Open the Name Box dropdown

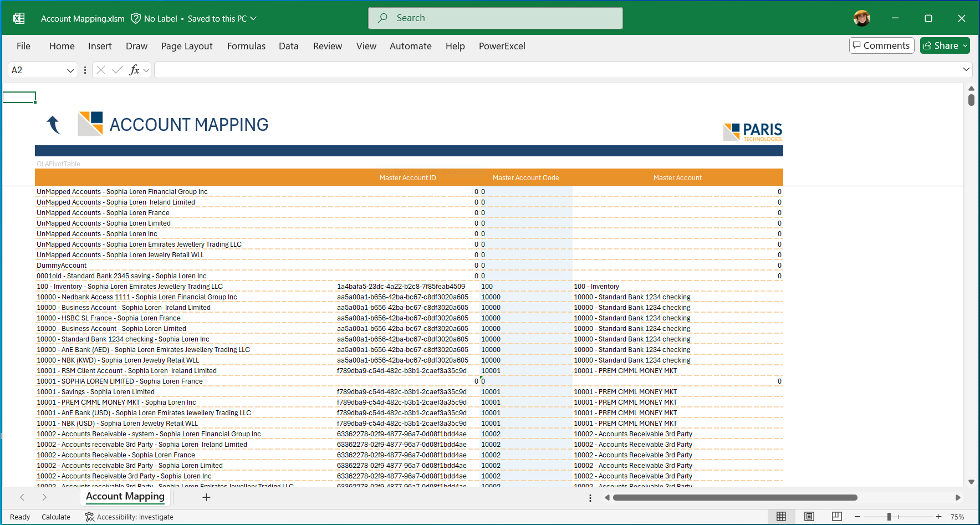pos(70,70)
